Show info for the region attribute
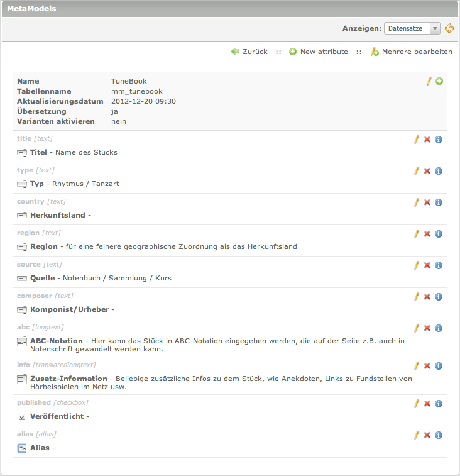This screenshot has height=476, width=460. tap(439, 234)
